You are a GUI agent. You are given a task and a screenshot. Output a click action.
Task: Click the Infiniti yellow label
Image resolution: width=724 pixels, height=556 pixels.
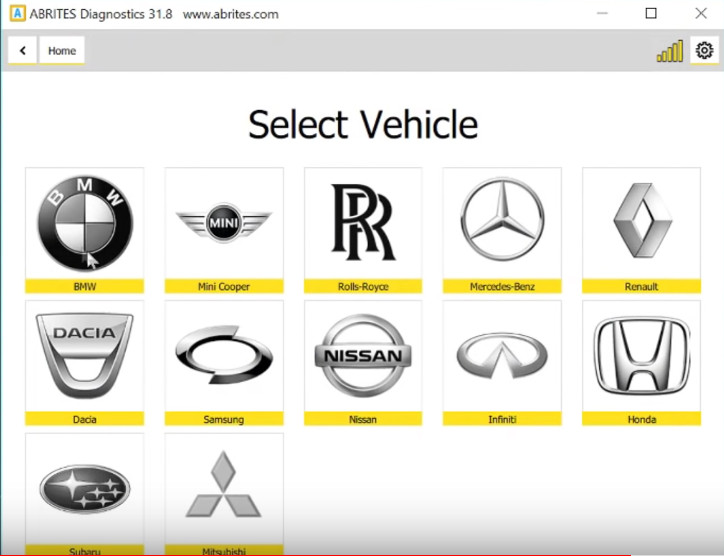[x=502, y=419]
